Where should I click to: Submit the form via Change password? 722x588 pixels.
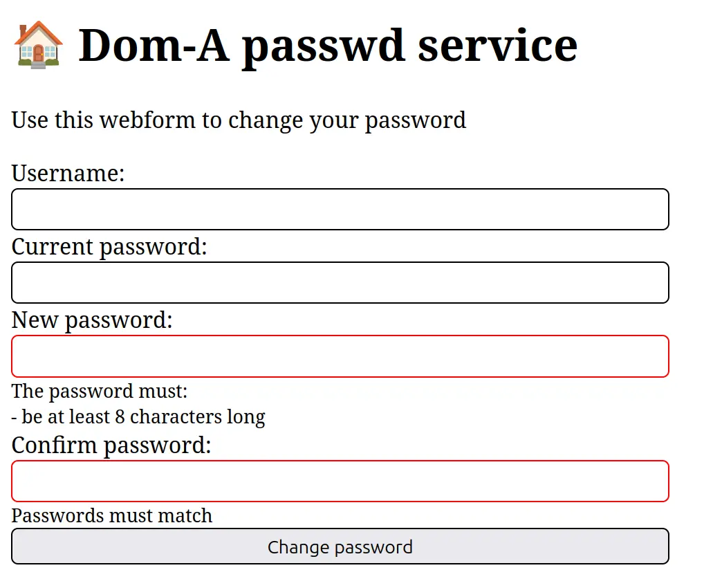click(340, 546)
